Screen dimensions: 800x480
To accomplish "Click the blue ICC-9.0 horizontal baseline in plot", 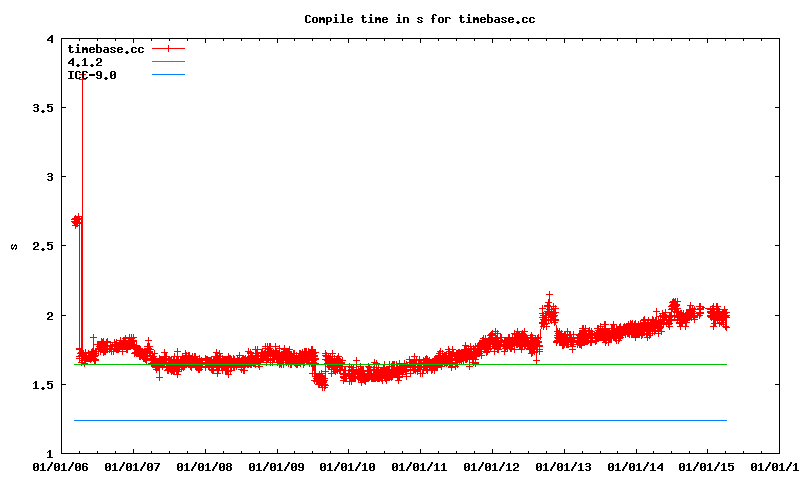I will 400,420.
